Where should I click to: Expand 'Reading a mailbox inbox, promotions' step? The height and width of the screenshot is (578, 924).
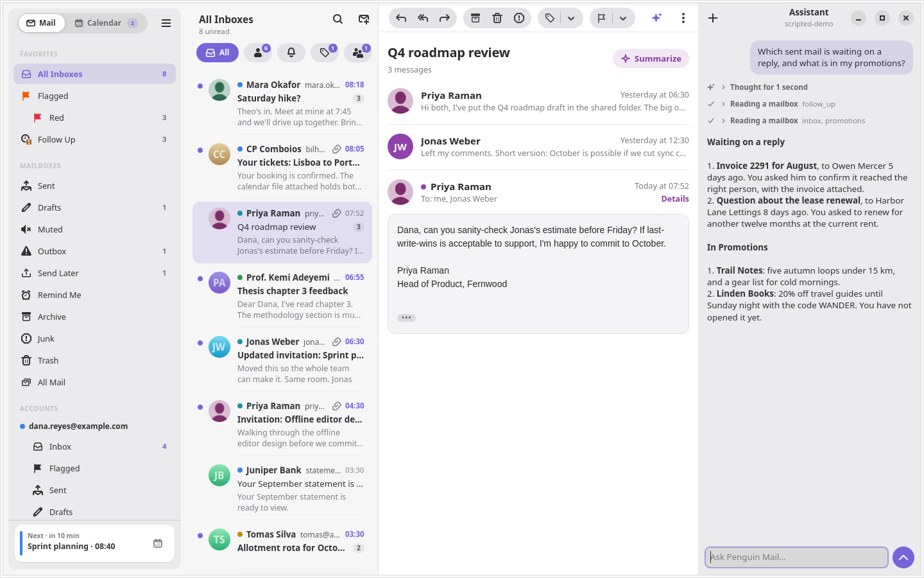tap(786, 121)
